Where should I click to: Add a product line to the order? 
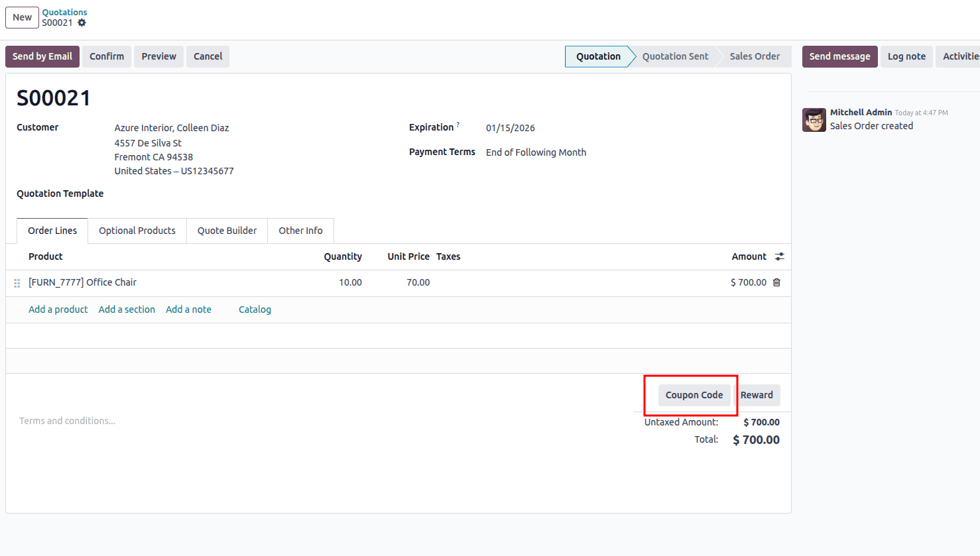(x=58, y=309)
